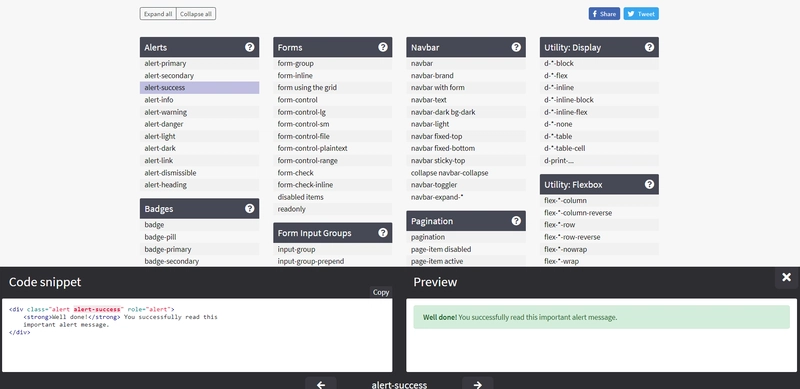Open the d-*-table-cell snippet
The height and width of the screenshot is (389, 800).
pyautogui.click(x=599, y=148)
